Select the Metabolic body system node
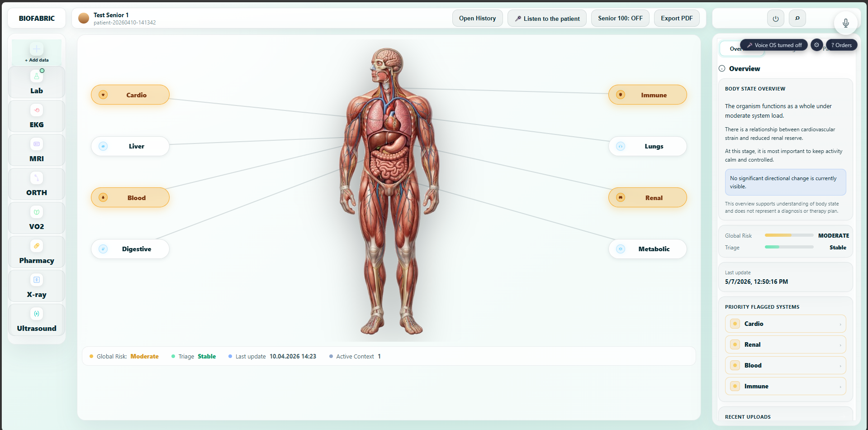The width and height of the screenshot is (868, 430). 648,249
